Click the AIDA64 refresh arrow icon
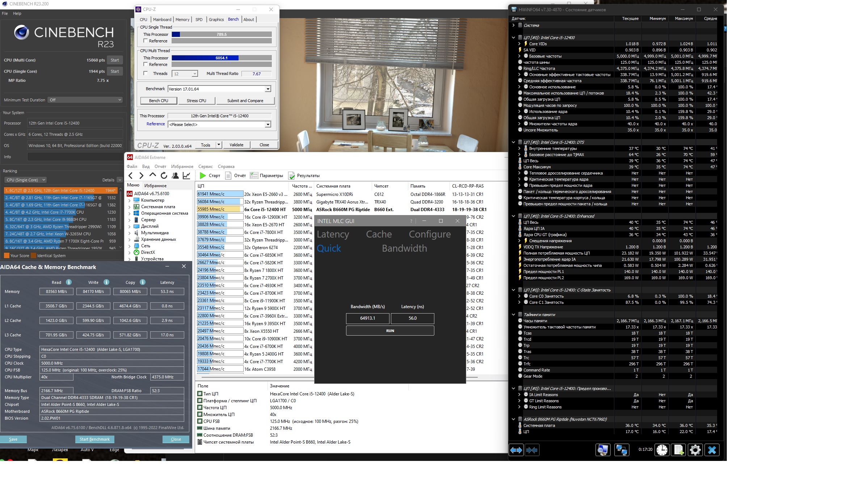The height and width of the screenshot is (504, 868). pos(164,176)
